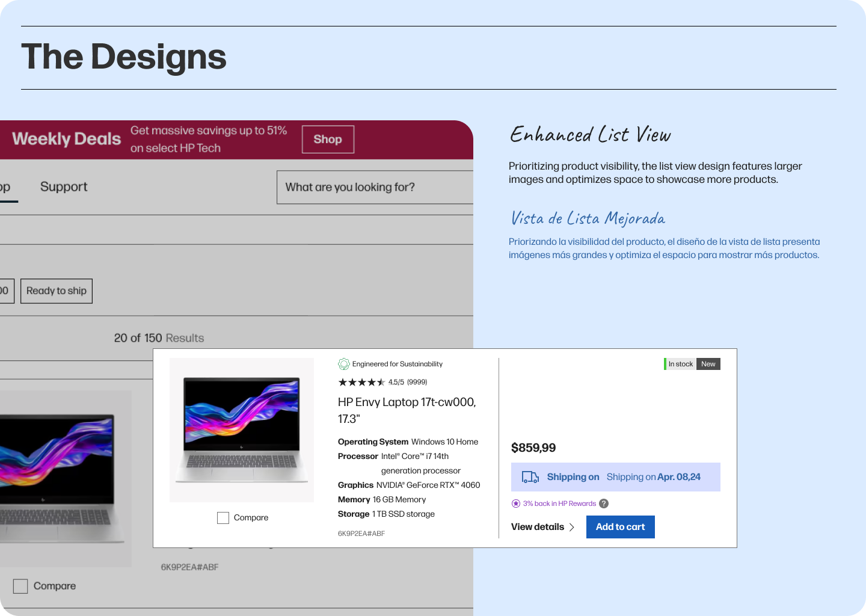
Task: Click the '20 of 150 Results' text
Action: pyautogui.click(x=159, y=338)
